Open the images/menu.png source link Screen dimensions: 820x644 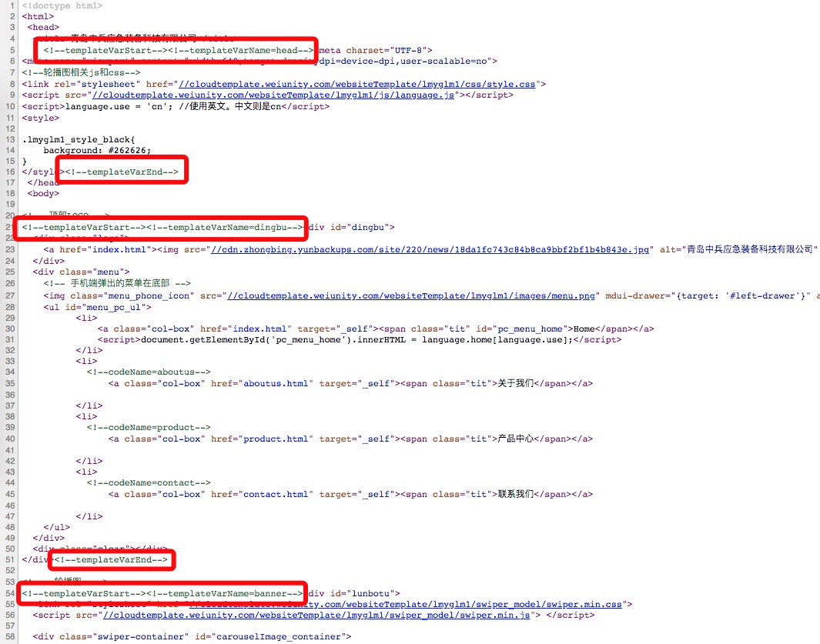[411, 296]
